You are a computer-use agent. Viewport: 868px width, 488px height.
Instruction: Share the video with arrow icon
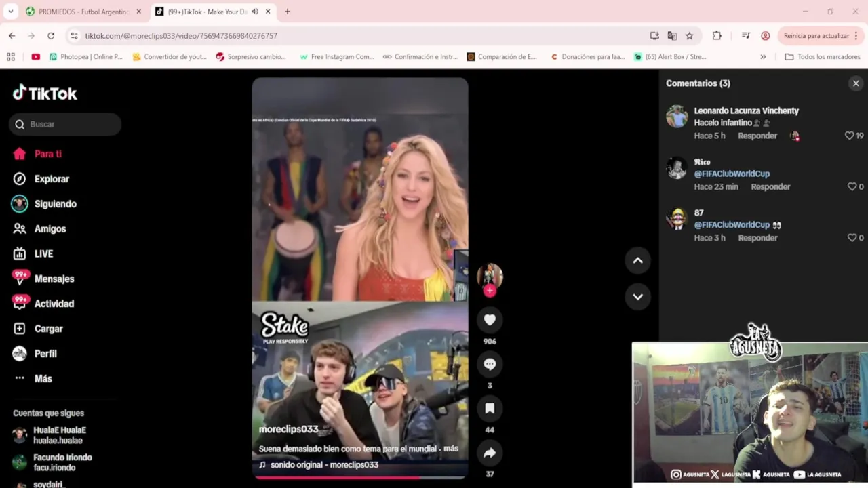(x=490, y=453)
